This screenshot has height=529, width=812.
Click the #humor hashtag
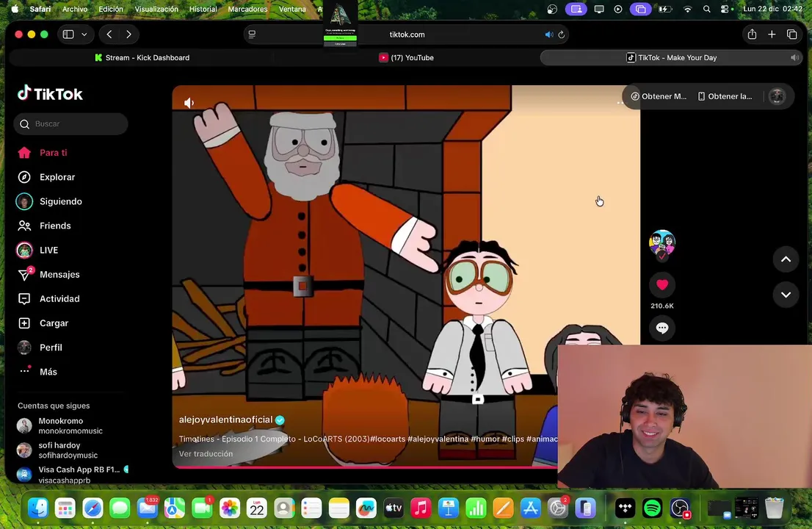pyautogui.click(x=485, y=439)
